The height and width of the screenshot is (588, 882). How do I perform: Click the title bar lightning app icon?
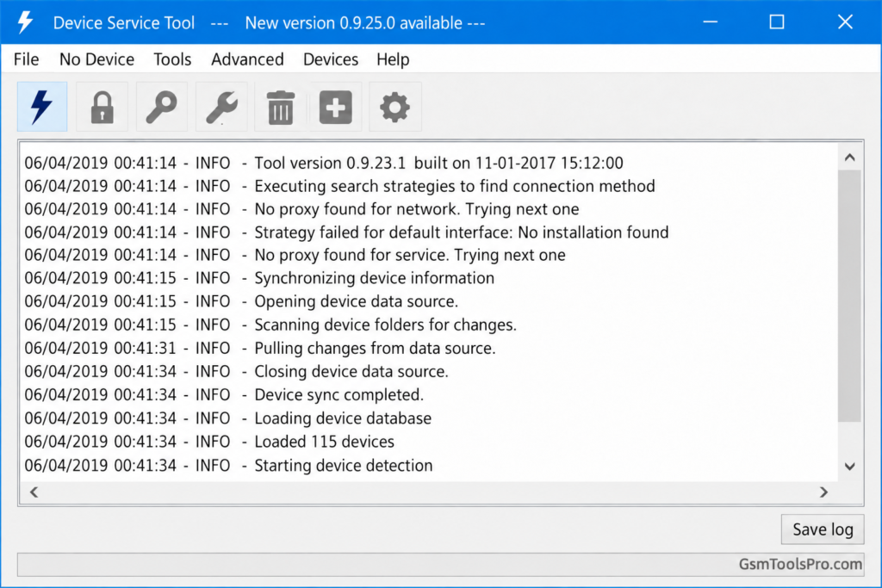pyautogui.click(x=25, y=22)
